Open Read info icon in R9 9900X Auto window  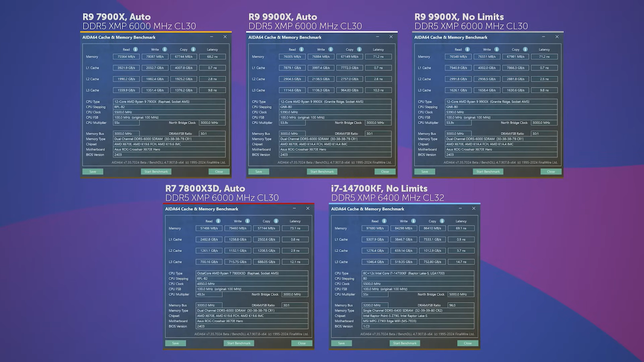[x=301, y=49]
